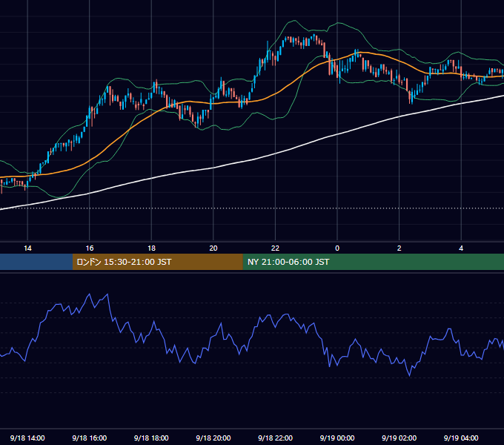Screen dimensions: 504x445
Task: Click the hour label 0 on time axis
Action: pyautogui.click(x=337, y=248)
